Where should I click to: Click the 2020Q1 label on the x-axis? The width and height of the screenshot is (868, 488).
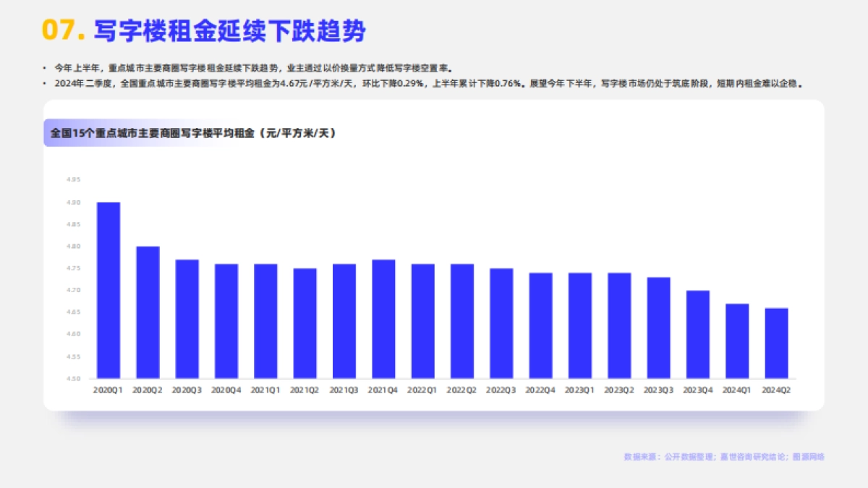tap(109, 389)
